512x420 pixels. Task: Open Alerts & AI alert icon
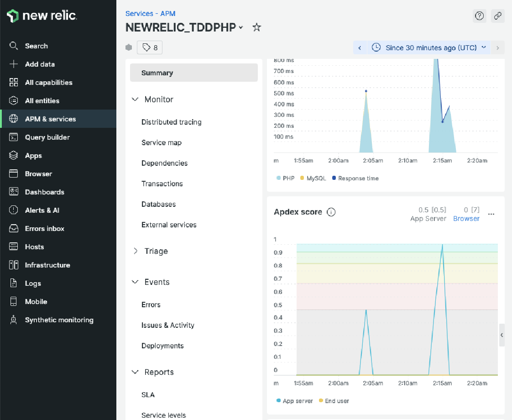[x=13, y=210]
